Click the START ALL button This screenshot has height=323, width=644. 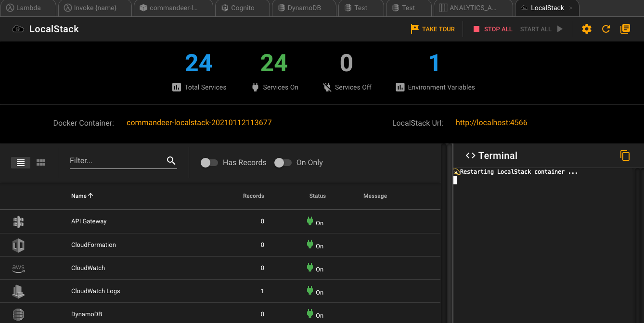click(541, 29)
